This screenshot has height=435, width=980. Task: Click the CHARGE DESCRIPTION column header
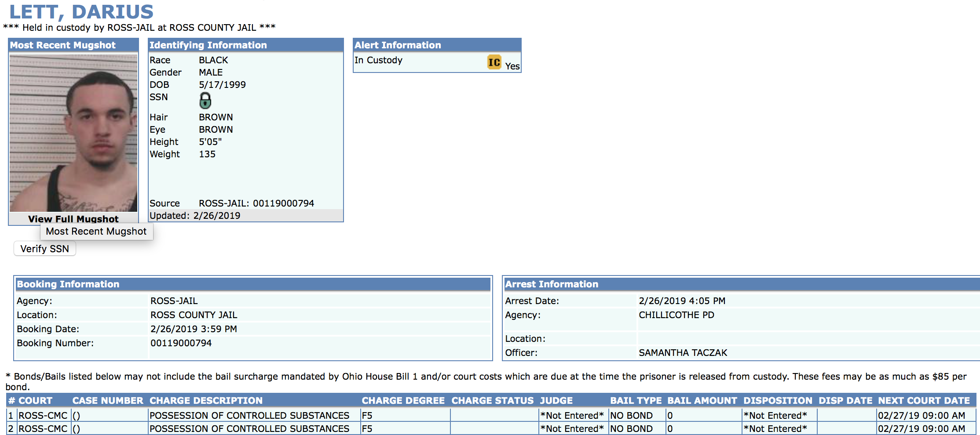pos(206,400)
